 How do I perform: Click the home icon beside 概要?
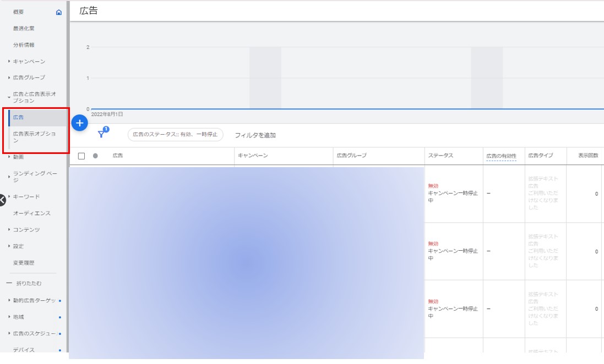[58, 12]
